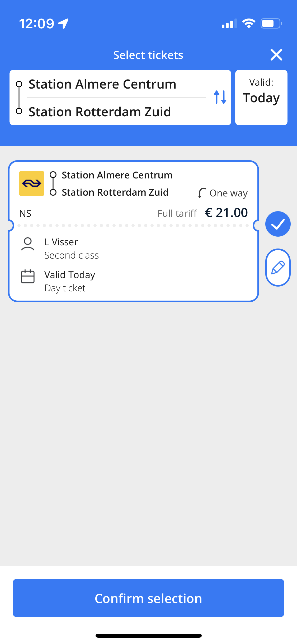Close the Select tickets screen
The image size is (297, 644).
(276, 55)
